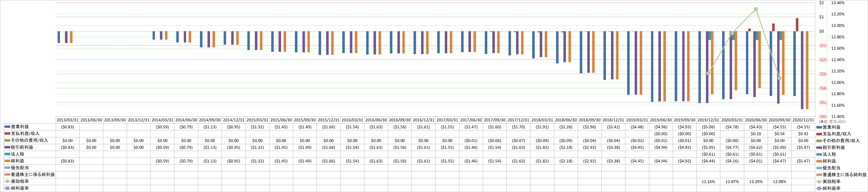This screenshot has height=192, width=868.
Task: Click the orange 純利益 swatch in the right legend
Action: pyautogui.click(x=819, y=161)
